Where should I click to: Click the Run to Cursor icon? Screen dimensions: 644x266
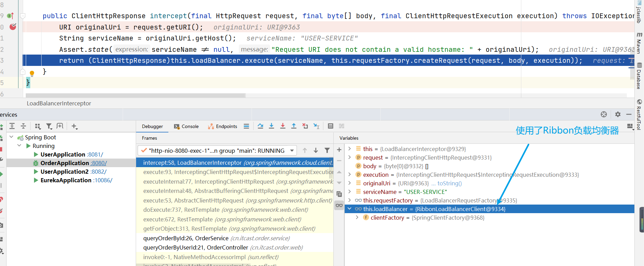click(317, 126)
